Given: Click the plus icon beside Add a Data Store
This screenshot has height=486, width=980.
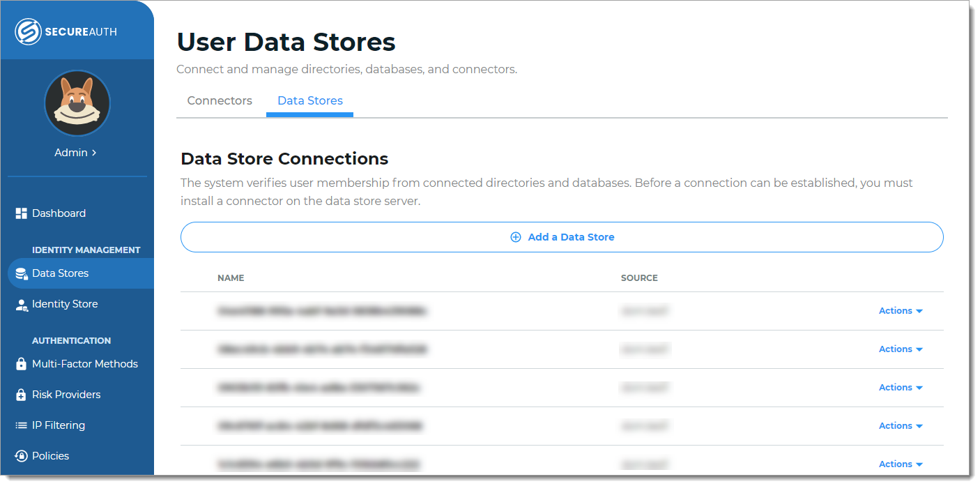Looking at the screenshot, I should click(516, 237).
